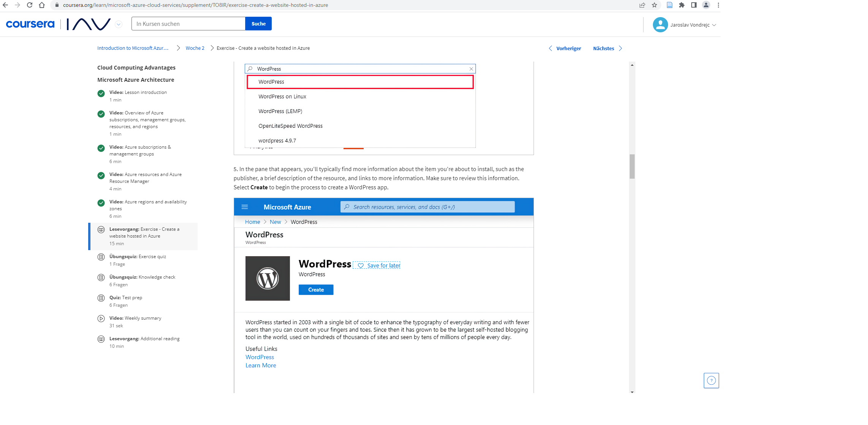Click the content scrollbar thumb
This screenshot has height=425, width=868.
coord(632,166)
